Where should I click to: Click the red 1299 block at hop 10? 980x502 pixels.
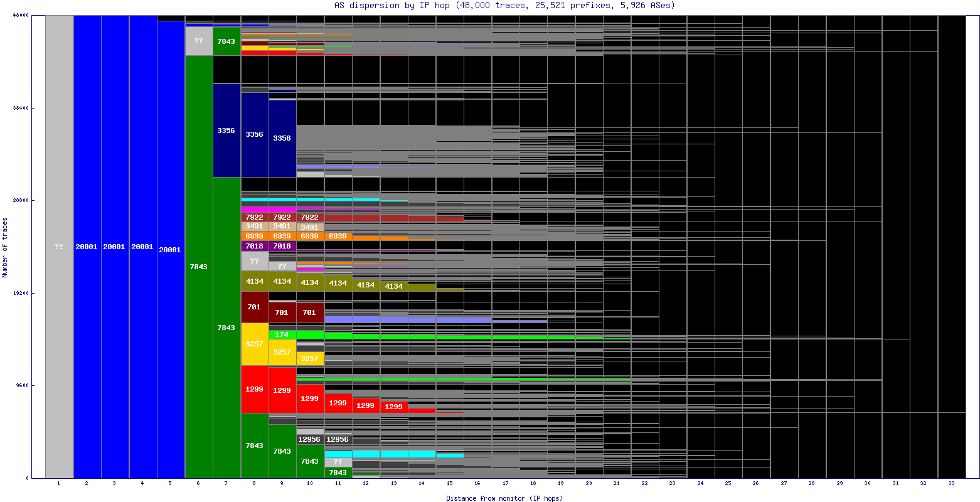[310, 398]
